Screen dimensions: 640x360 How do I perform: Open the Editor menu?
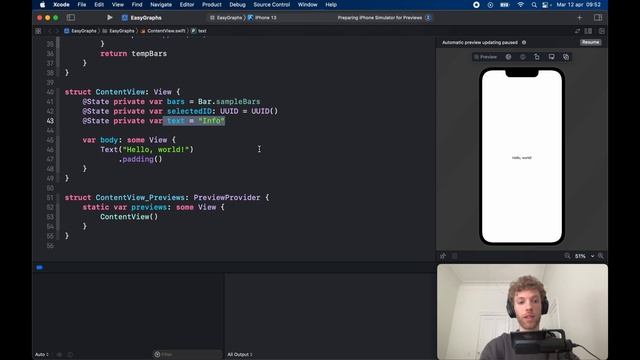point(187,5)
